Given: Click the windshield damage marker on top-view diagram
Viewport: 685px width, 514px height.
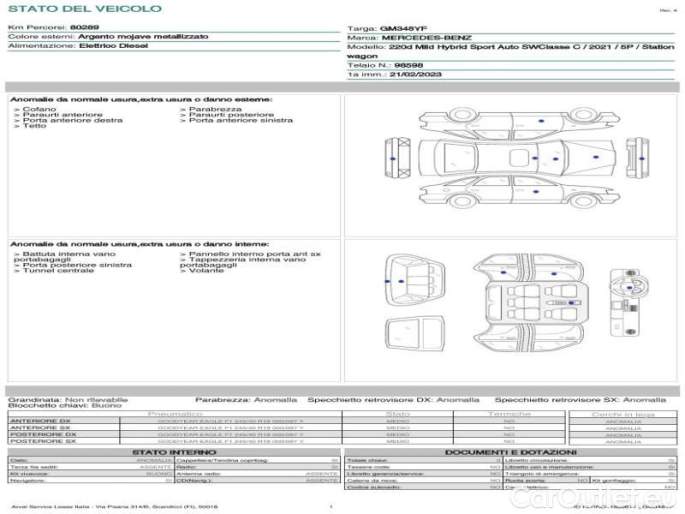Looking at the screenshot, I should tap(555, 159).
